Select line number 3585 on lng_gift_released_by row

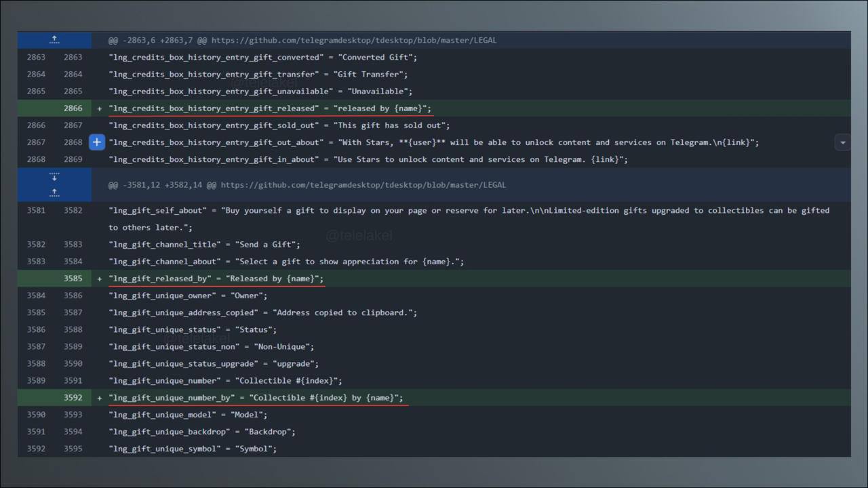pyautogui.click(x=73, y=279)
